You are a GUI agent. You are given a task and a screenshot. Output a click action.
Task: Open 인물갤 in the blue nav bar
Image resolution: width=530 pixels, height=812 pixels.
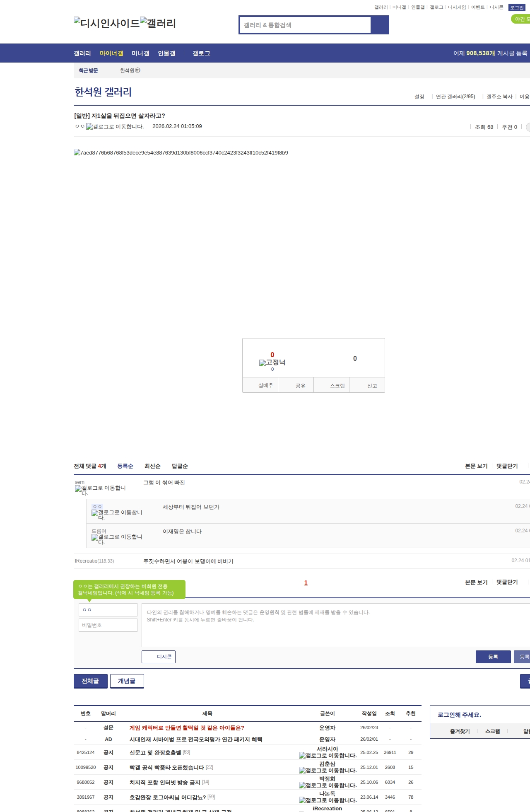(166, 53)
